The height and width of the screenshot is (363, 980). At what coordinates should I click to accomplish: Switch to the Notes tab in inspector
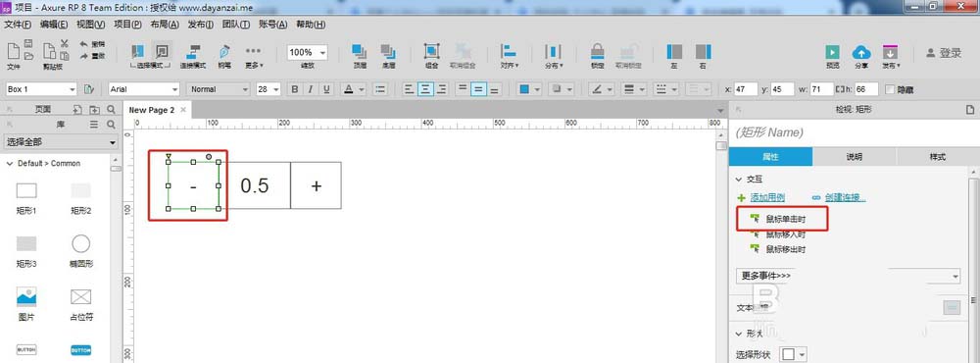coord(855,156)
